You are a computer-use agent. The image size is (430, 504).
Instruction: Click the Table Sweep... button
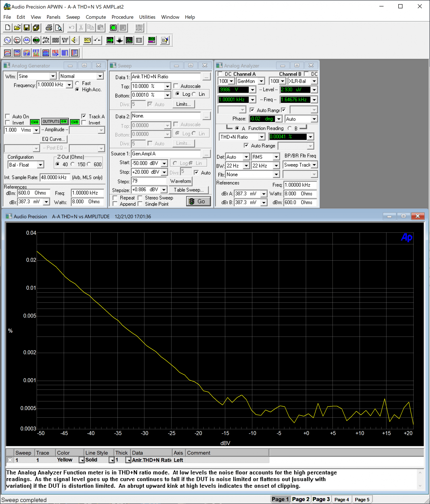[189, 190]
